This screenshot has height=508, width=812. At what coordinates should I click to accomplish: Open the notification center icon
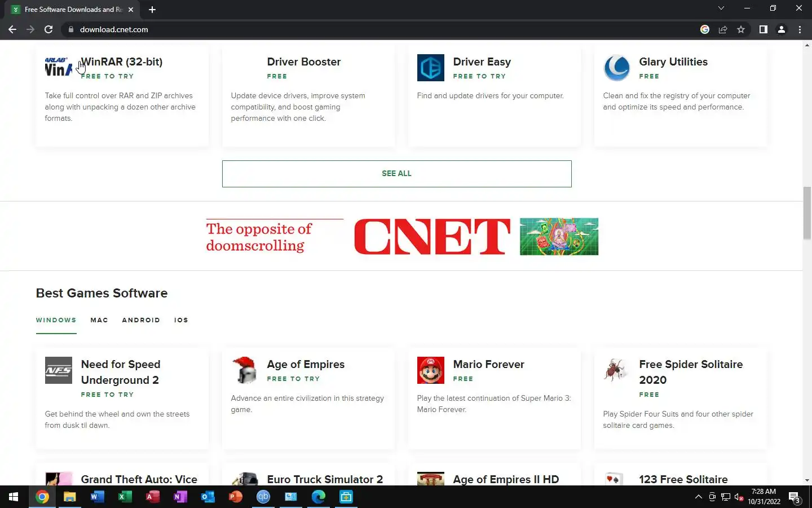pyautogui.click(x=795, y=497)
